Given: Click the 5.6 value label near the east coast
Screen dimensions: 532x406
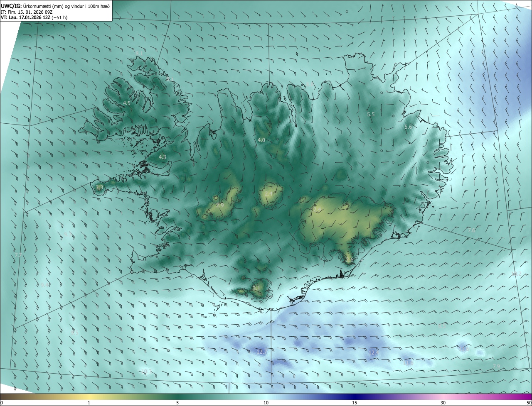Looking at the screenshot, I should click(408, 127).
